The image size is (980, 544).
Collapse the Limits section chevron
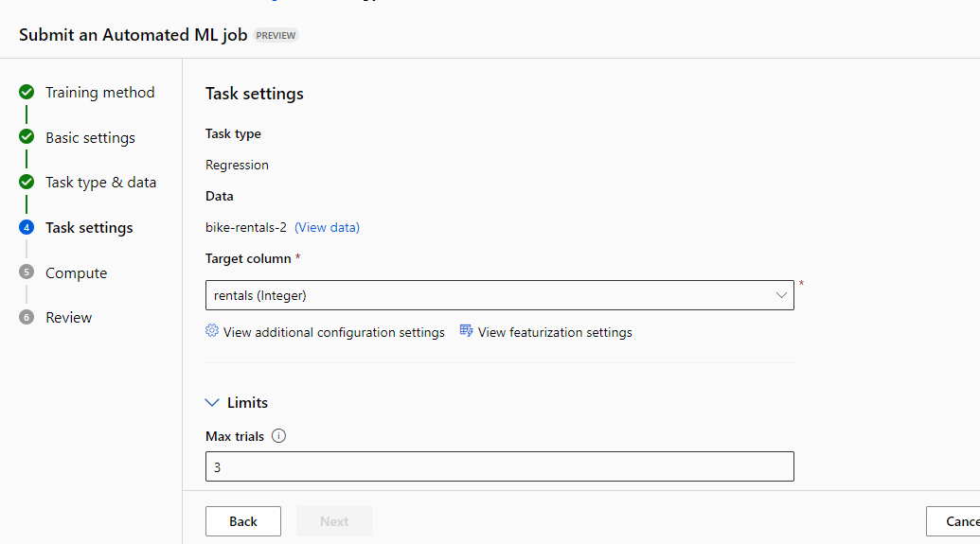pyautogui.click(x=212, y=403)
